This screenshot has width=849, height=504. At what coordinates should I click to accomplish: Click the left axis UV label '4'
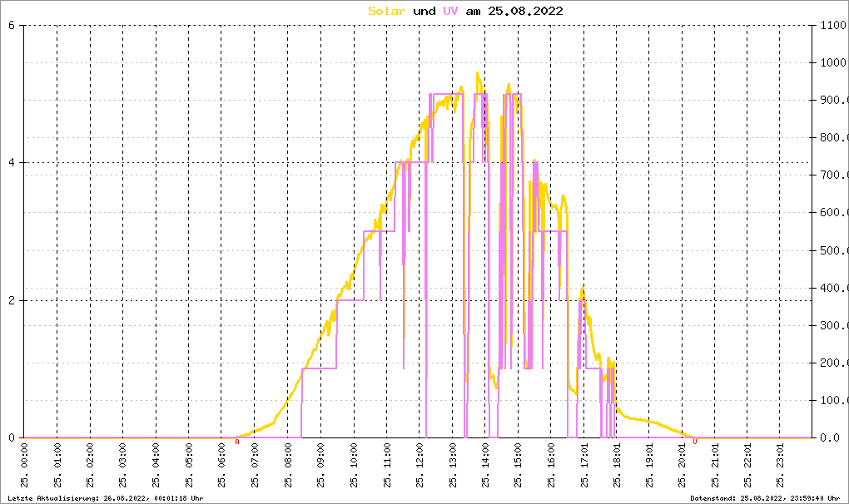[x=12, y=163]
